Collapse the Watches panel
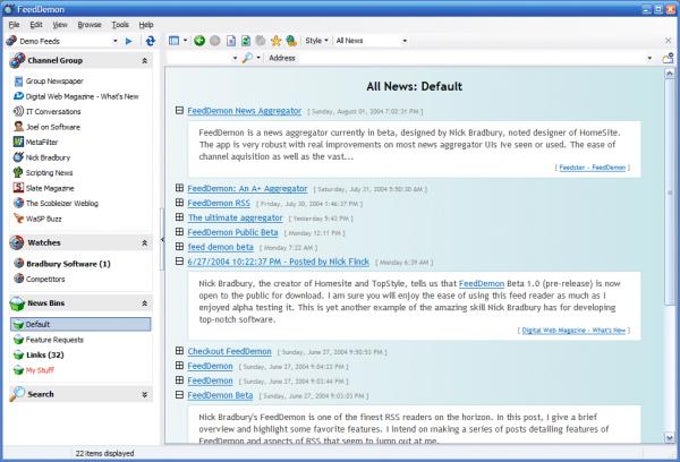Image resolution: width=680 pixels, height=462 pixels. click(144, 243)
